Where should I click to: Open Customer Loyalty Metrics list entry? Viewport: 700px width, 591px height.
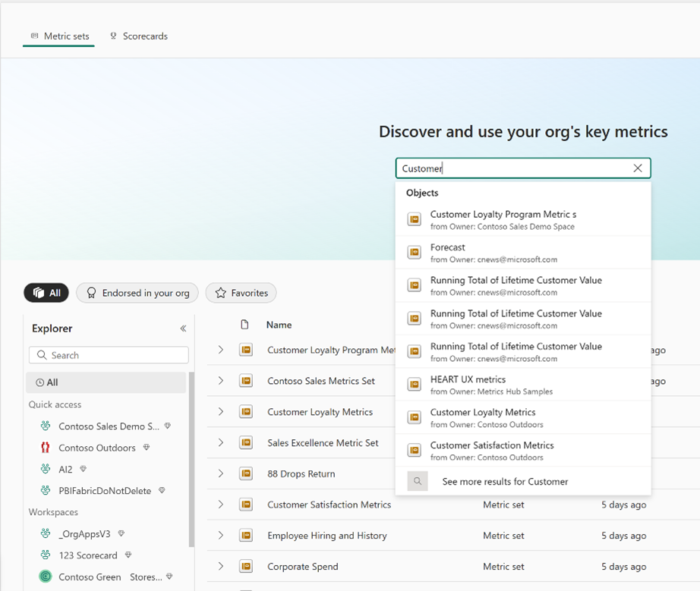coord(320,412)
